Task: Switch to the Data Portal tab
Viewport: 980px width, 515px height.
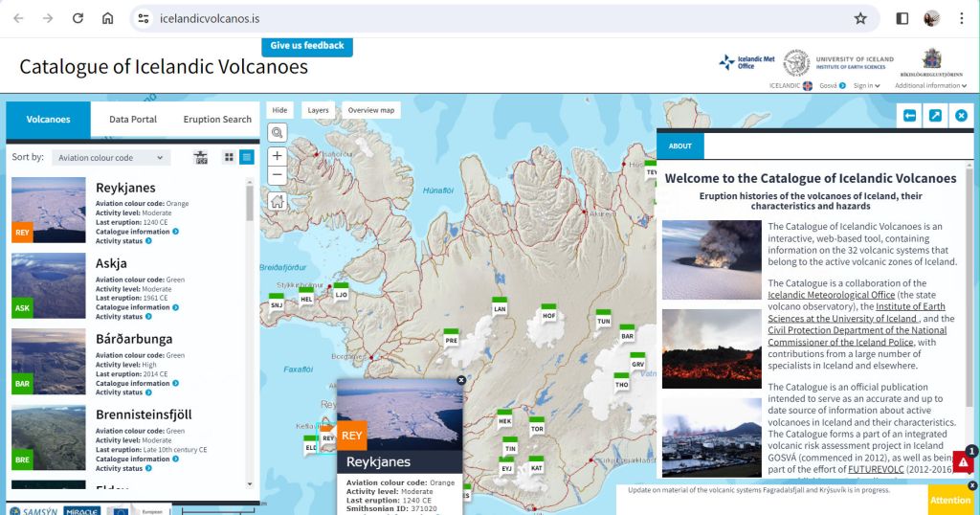Action: point(133,120)
